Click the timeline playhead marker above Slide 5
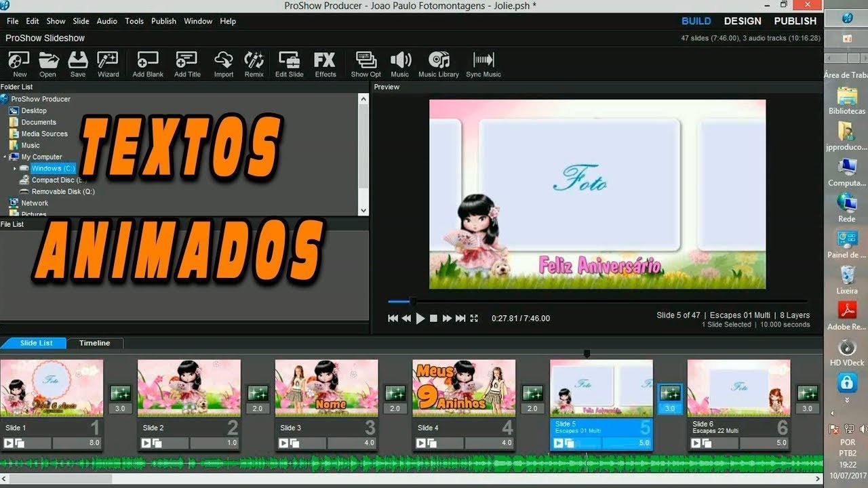This screenshot has width=868, height=488. [x=587, y=354]
